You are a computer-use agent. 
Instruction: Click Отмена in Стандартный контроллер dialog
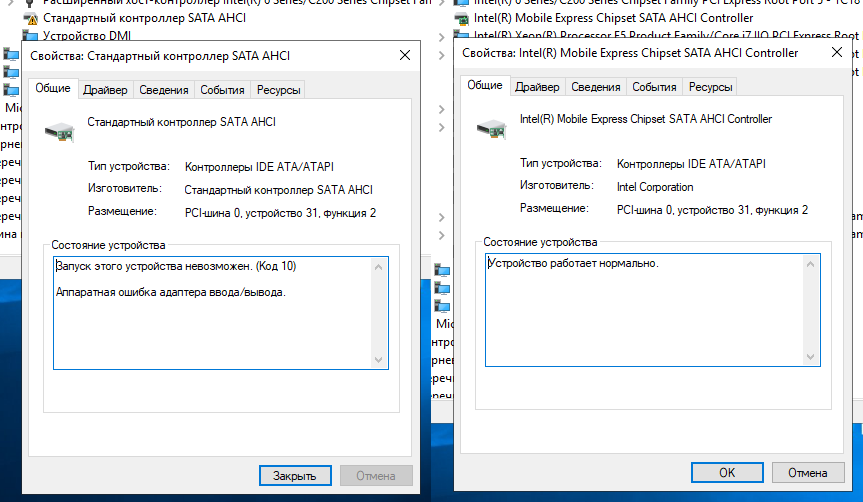click(x=376, y=476)
